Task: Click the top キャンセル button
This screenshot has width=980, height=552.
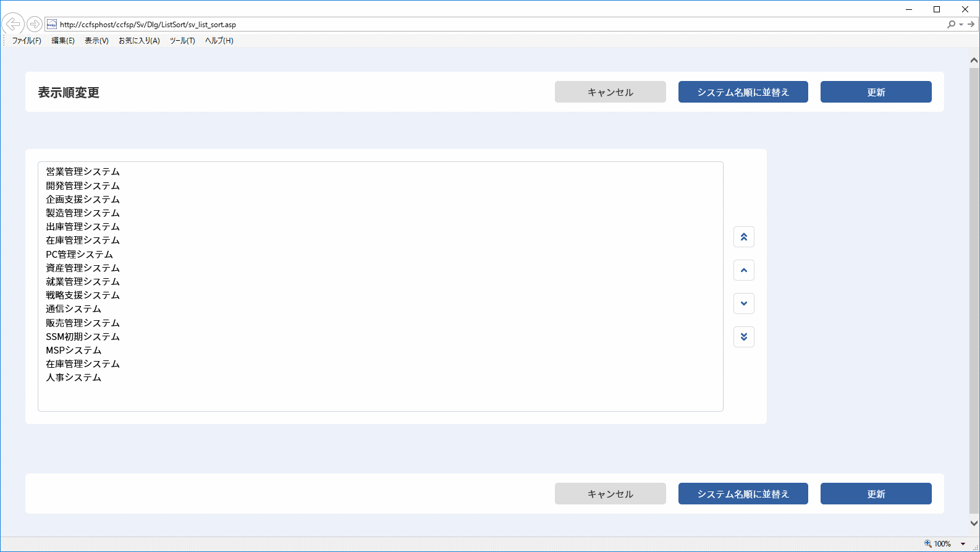Action: coord(610,92)
